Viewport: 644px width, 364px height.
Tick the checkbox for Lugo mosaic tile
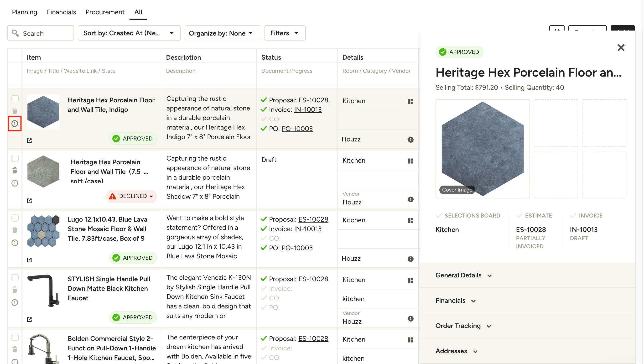15,218
